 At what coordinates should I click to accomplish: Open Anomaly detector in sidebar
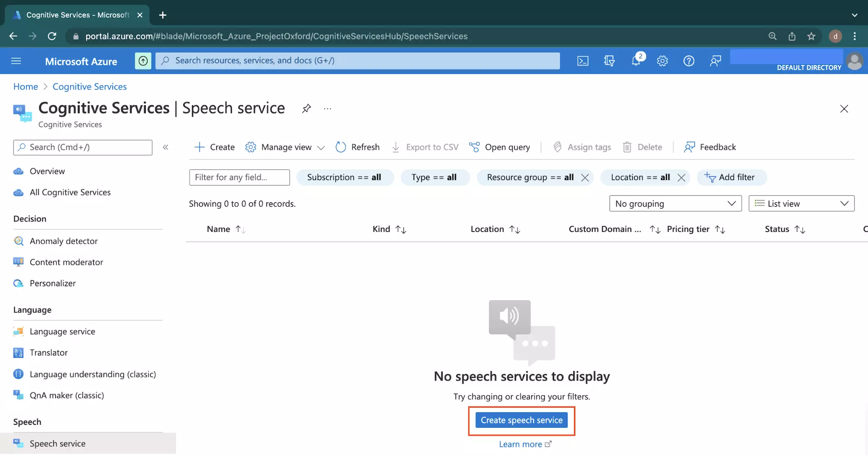(56, 241)
